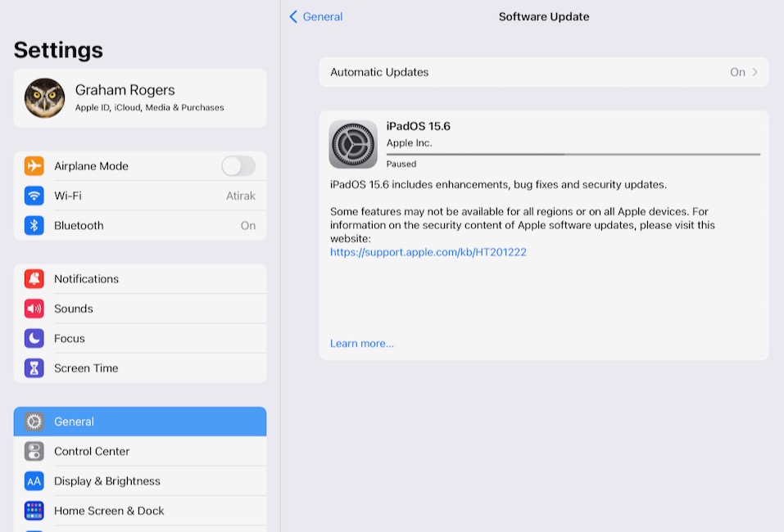Tap the 'Settings' sidebar heading

click(x=58, y=50)
